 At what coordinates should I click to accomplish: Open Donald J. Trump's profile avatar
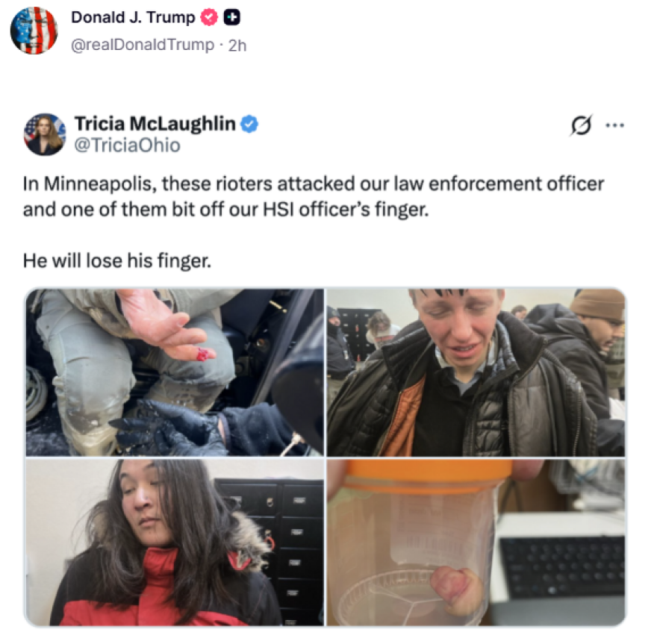[x=34, y=31]
